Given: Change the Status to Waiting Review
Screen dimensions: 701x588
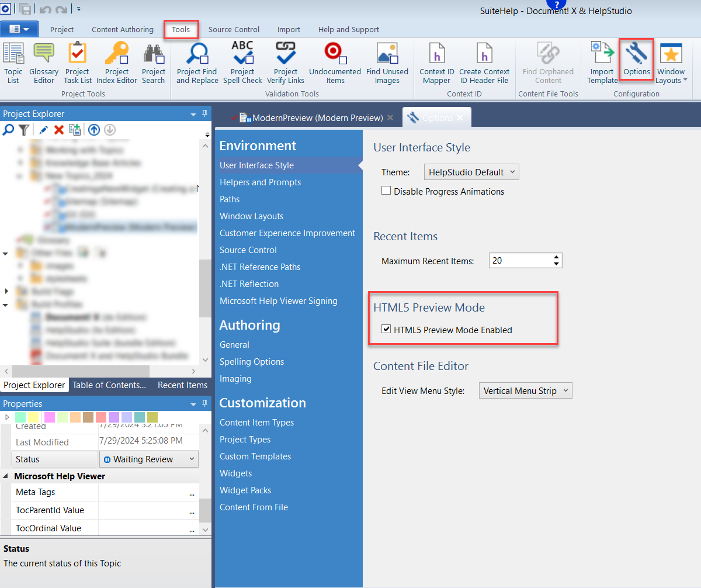Looking at the screenshot, I should click(148, 459).
